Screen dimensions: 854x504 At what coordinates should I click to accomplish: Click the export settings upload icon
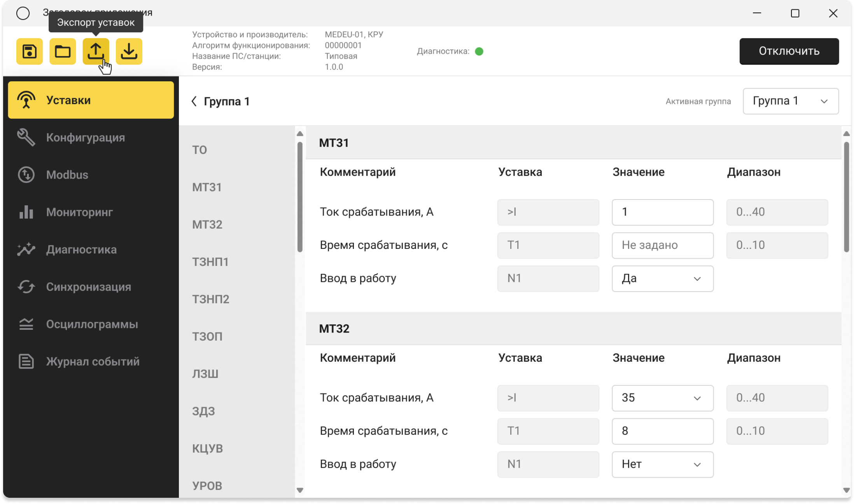pyautogui.click(x=96, y=51)
